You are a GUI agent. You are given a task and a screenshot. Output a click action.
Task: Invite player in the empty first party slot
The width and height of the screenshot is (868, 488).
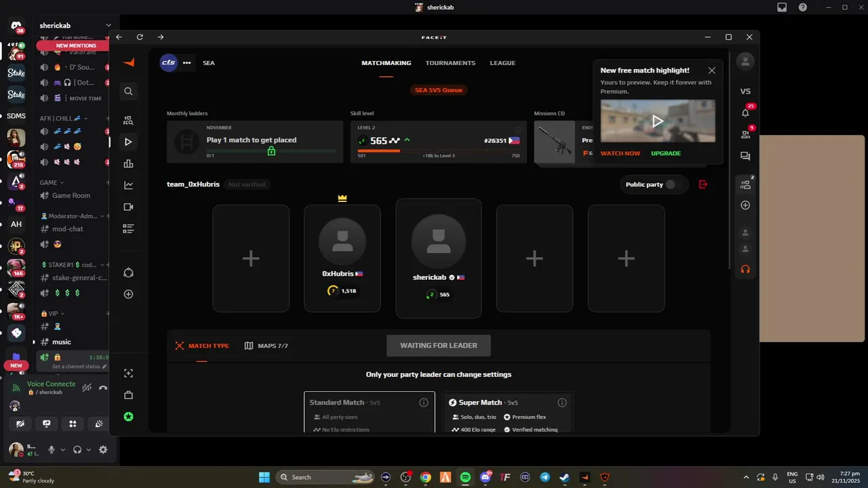pyautogui.click(x=251, y=258)
